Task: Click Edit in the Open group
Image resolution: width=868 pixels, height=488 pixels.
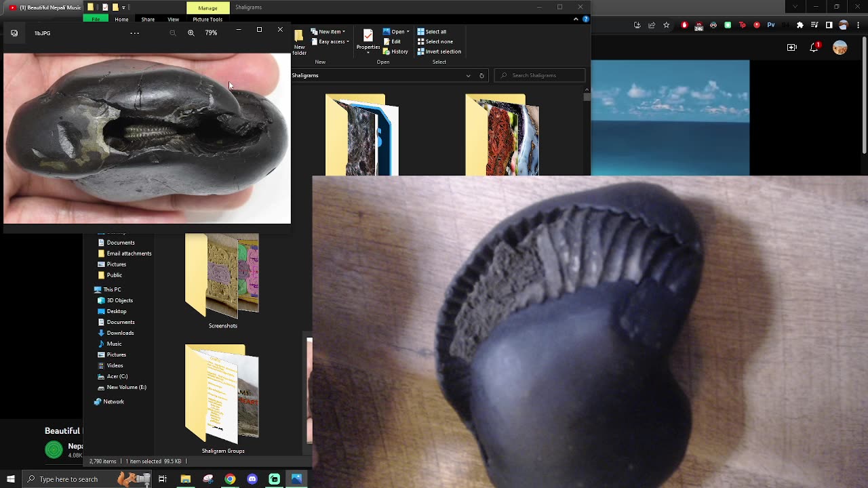Action: [391, 41]
